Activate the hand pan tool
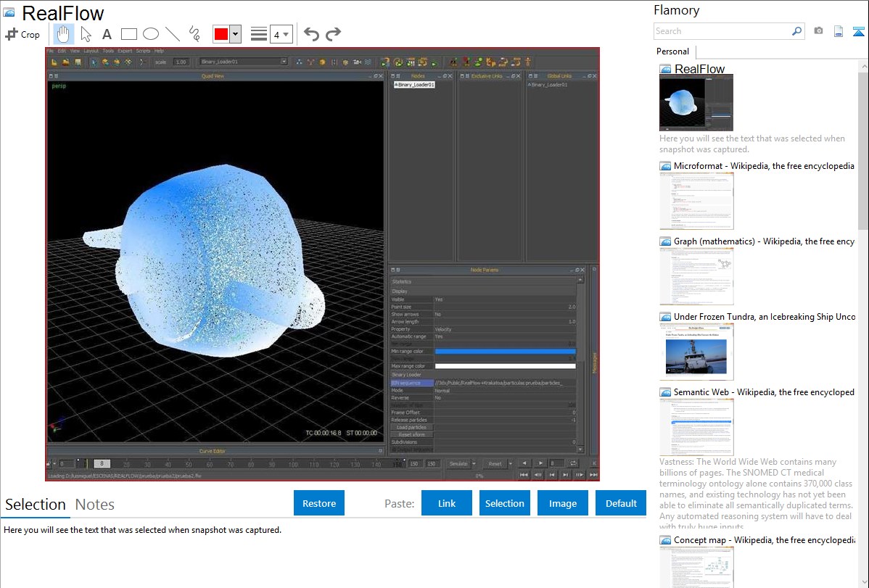Screen dimensions: 869x588 pyautogui.click(x=63, y=34)
